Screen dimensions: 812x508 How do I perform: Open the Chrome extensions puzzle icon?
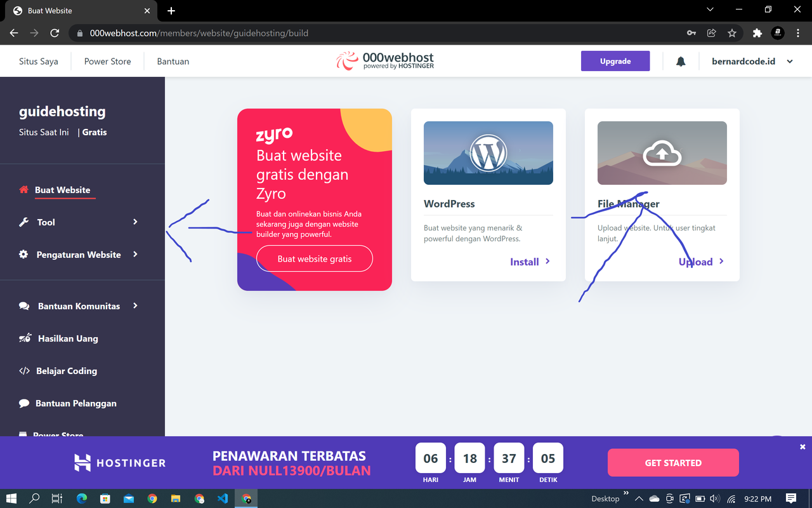click(x=757, y=33)
